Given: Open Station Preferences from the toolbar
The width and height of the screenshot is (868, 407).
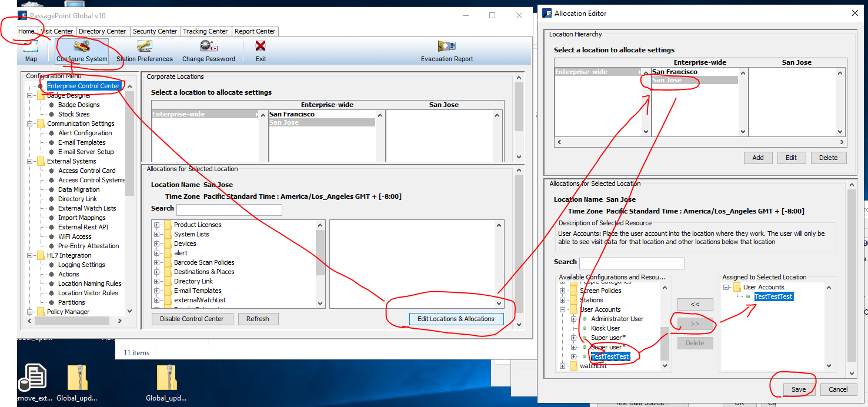Looking at the screenshot, I should [145, 51].
